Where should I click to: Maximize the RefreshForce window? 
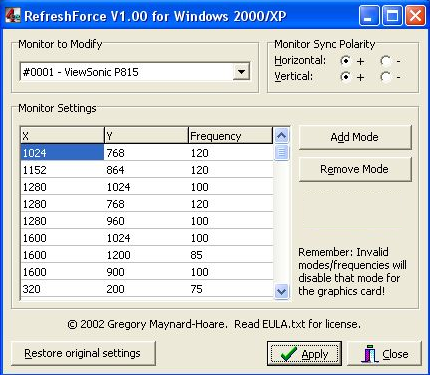tap(392, 15)
